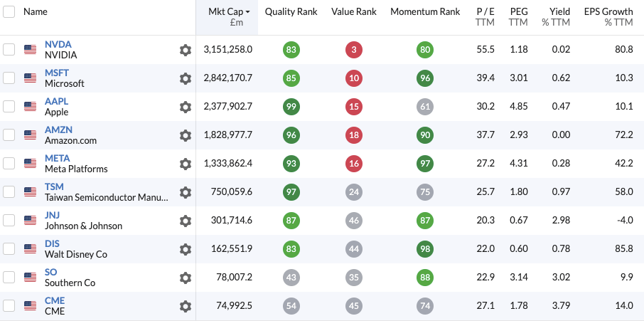Open gear options for Walt Disney Co
This screenshot has height=321, width=644.
click(x=186, y=249)
